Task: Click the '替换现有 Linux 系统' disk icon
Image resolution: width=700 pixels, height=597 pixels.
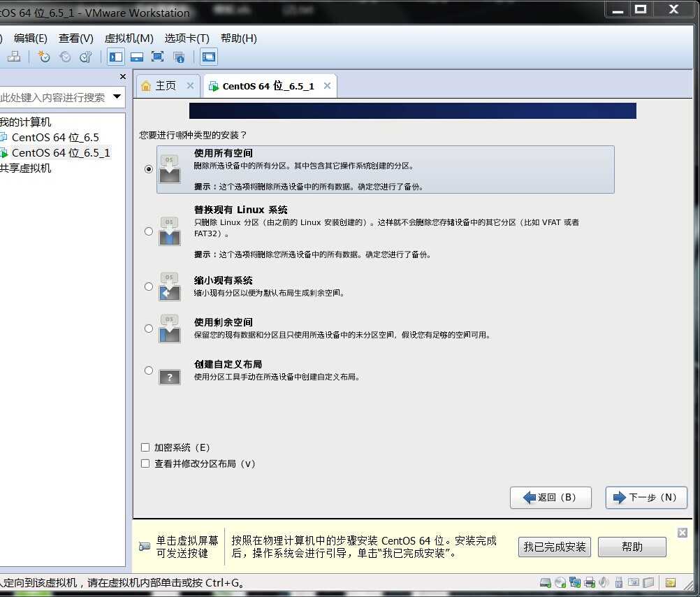Action: pos(170,231)
